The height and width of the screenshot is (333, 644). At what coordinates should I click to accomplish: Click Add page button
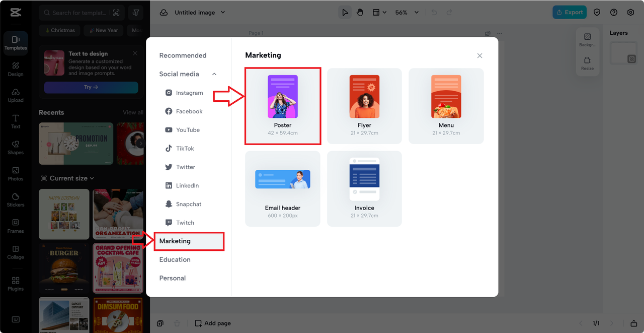[213, 323]
